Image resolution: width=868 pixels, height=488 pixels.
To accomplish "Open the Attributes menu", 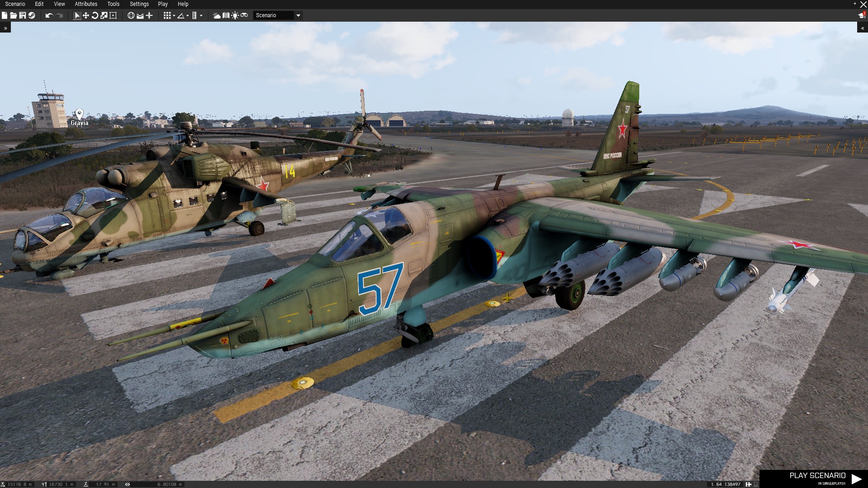I will pos(86,4).
